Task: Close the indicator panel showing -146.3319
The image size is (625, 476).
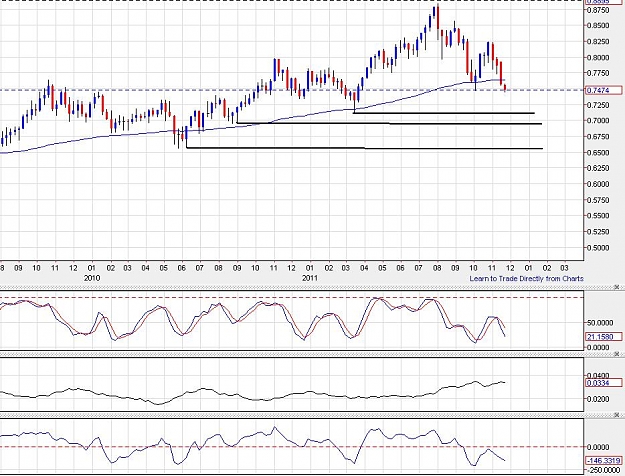Action: [x=617, y=415]
